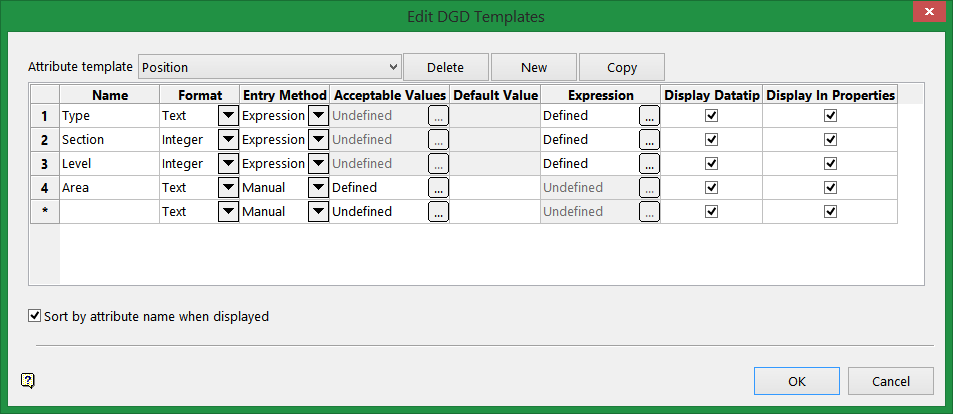Open Acceptable Values ellipsis in new row
953x414 pixels.
click(439, 211)
